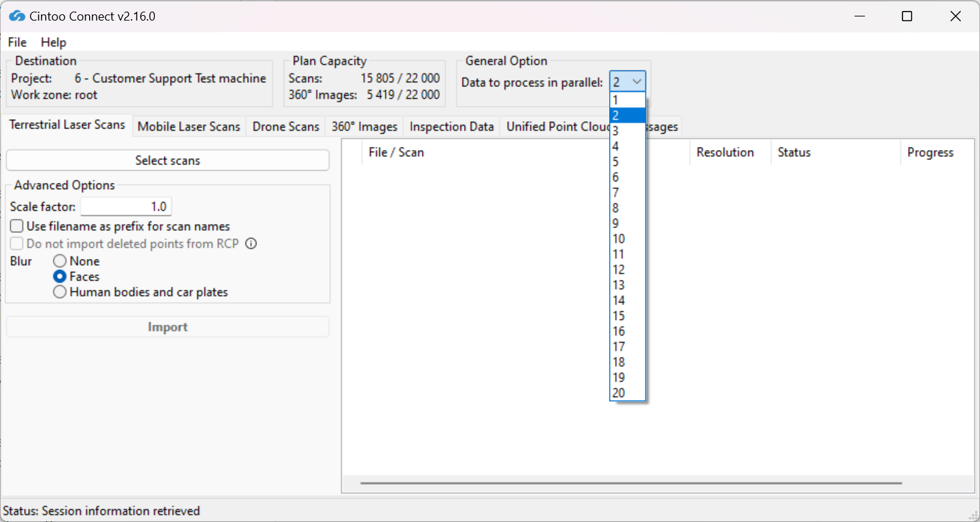Viewport: 980px width, 522px height.
Task: Select 17 from the parallel dropdown list
Action: (628, 347)
